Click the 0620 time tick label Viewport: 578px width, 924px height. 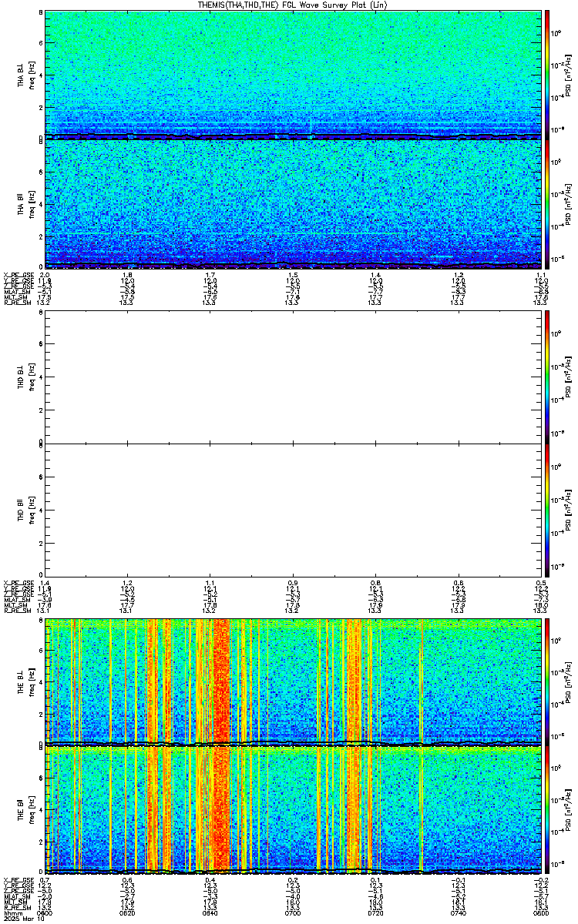[127, 912]
